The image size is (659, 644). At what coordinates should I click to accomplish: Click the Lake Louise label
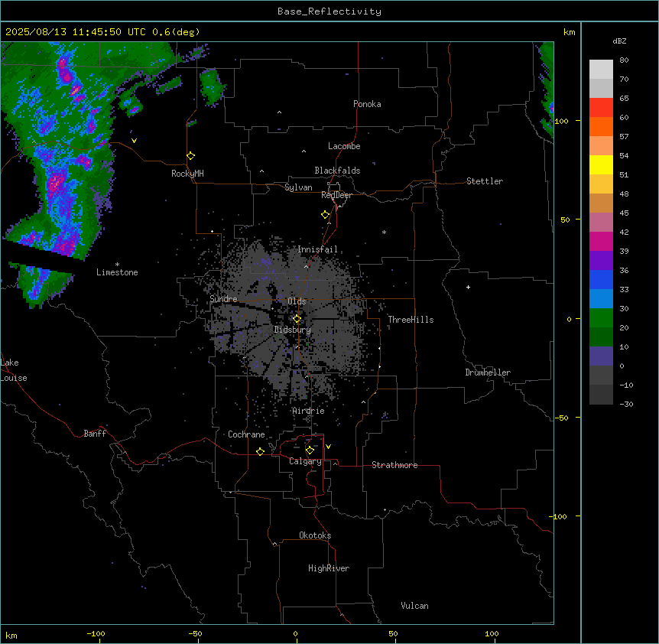click(x=14, y=370)
